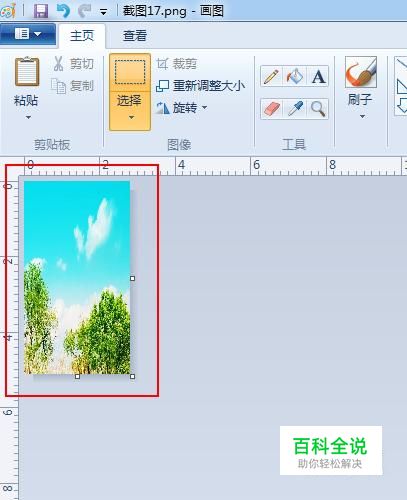Click the canvas bottom-right corner handle

[133, 376]
